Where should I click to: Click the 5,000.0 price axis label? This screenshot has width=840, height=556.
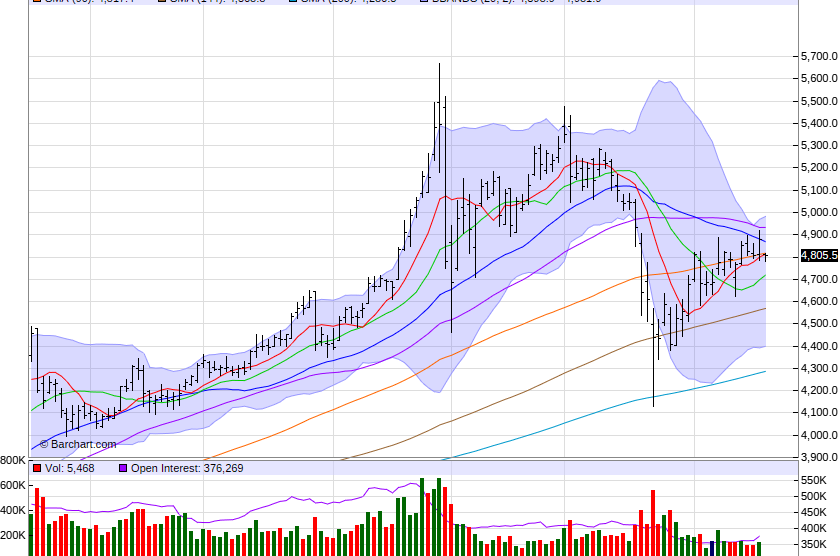point(819,212)
